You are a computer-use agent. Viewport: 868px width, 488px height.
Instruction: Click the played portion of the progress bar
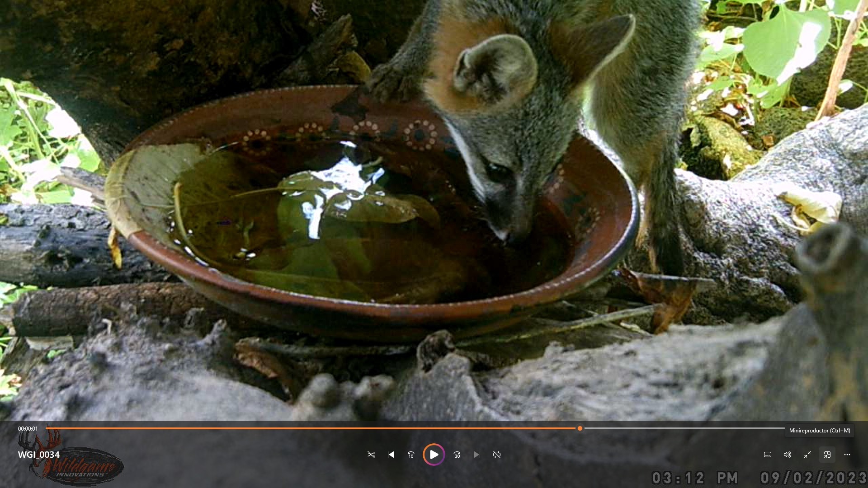coord(311,428)
